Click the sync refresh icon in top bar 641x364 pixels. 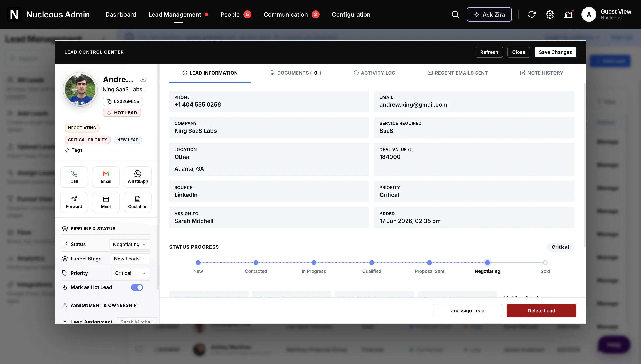(x=532, y=15)
